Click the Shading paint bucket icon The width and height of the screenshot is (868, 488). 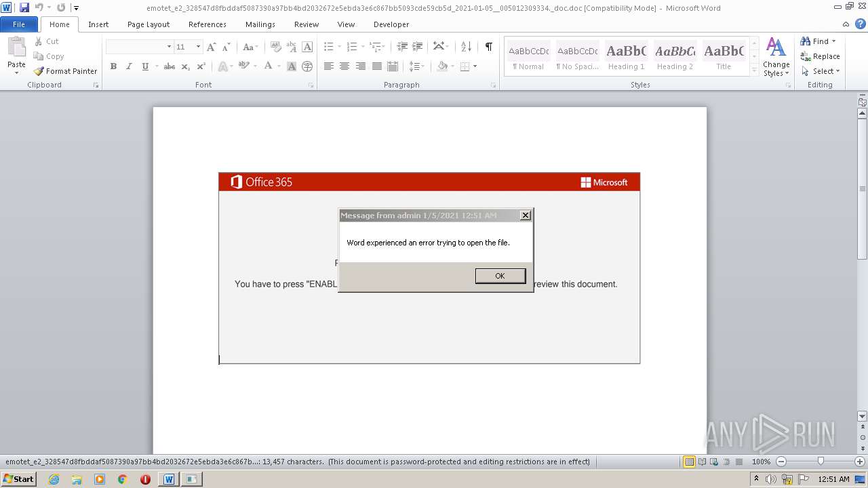pyautogui.click(x=442, y=66)
